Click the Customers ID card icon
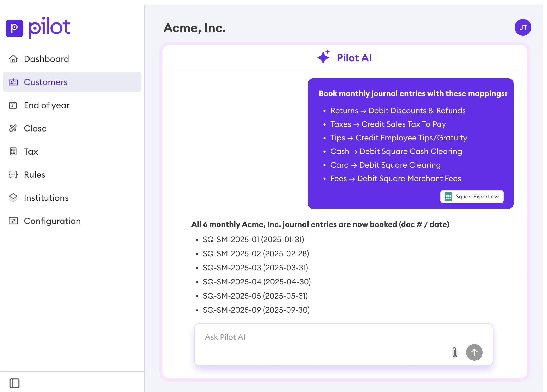 tap(13, 82)
